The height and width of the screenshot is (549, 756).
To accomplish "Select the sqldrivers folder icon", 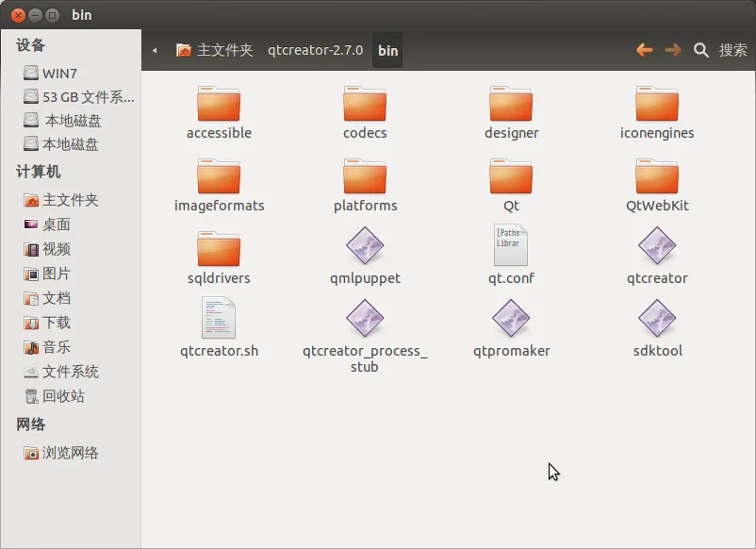I will (219, 249).
